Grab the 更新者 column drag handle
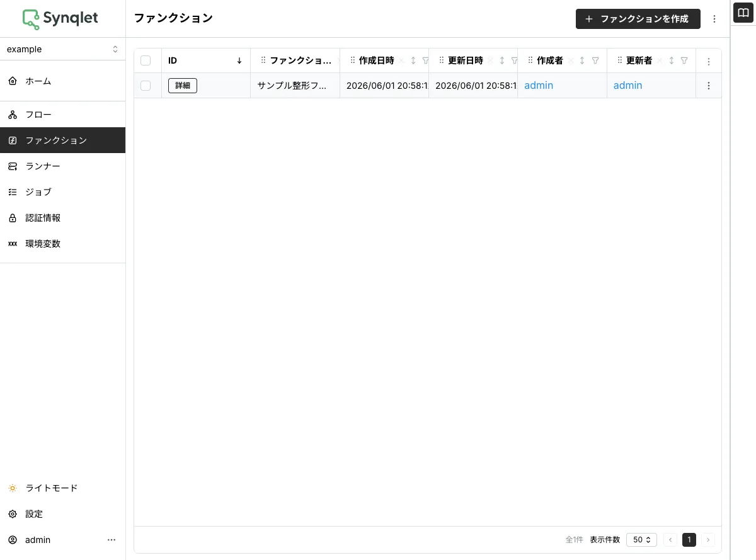The image size is (756, 560). pyautogui.click(x=620, y=61)
